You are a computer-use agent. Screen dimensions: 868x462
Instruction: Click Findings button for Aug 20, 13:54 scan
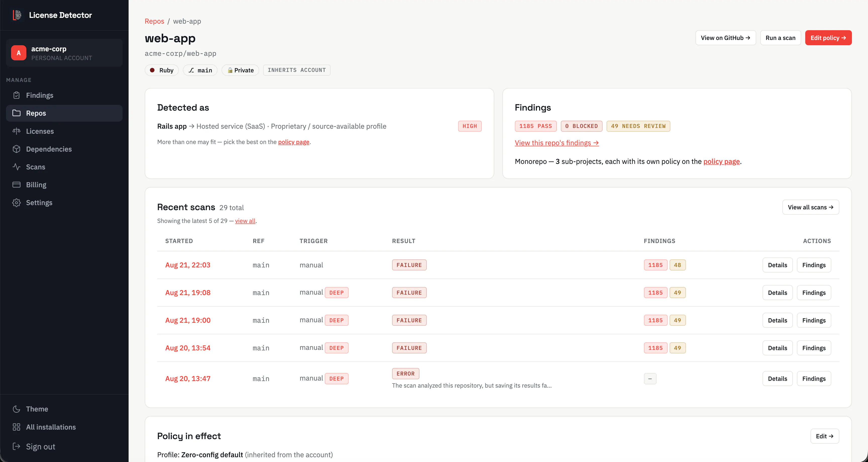coord(814,348)
